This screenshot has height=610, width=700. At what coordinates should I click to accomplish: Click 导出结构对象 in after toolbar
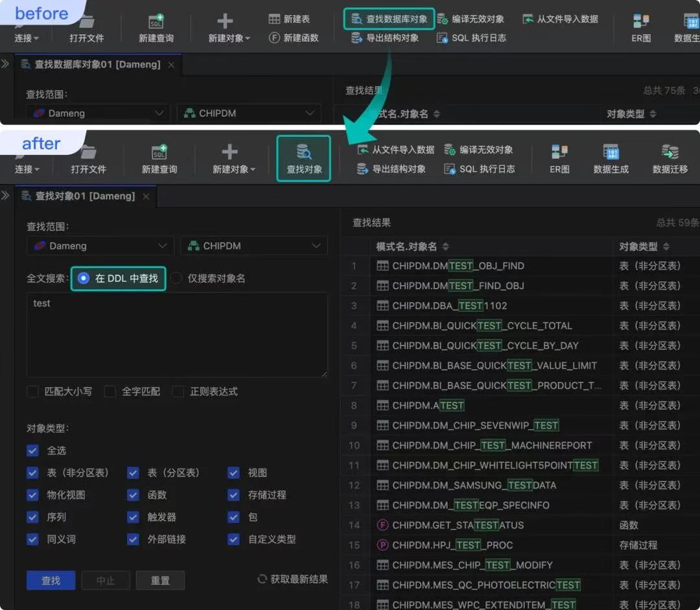tap(391, 169)
